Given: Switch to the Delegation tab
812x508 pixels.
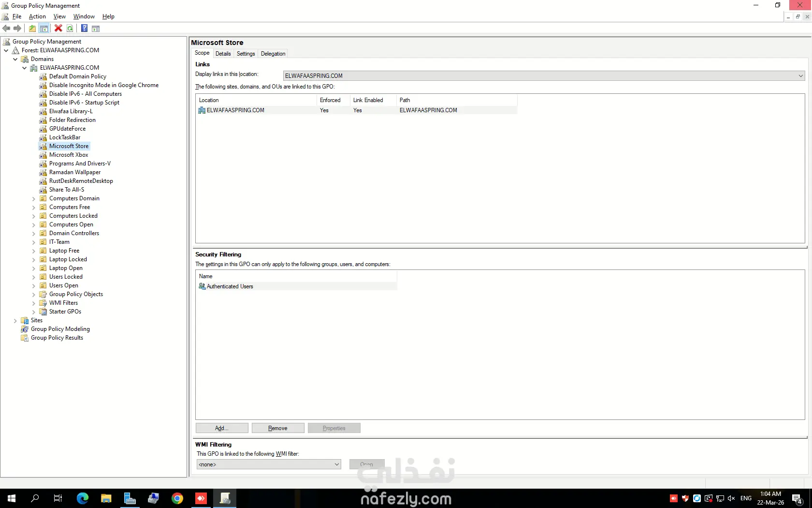Looking at the screenshot, I should [x=273, y=54].
